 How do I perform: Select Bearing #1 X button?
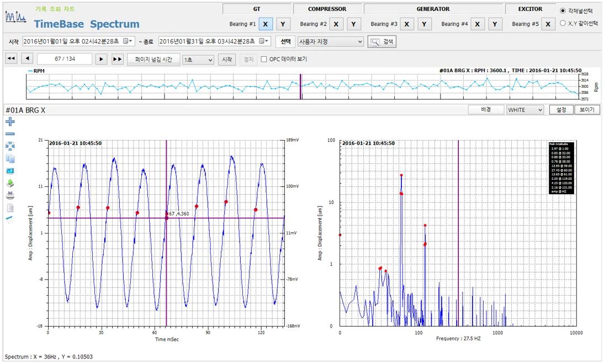266,24
